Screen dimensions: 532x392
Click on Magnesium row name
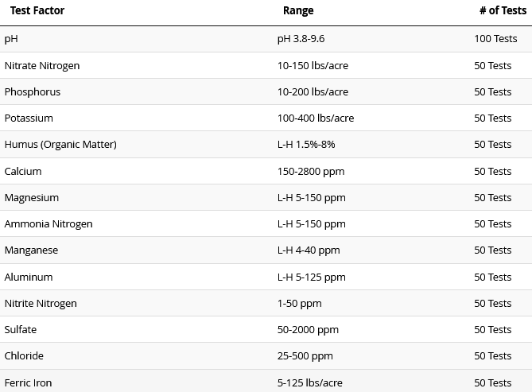click(32, 197)
